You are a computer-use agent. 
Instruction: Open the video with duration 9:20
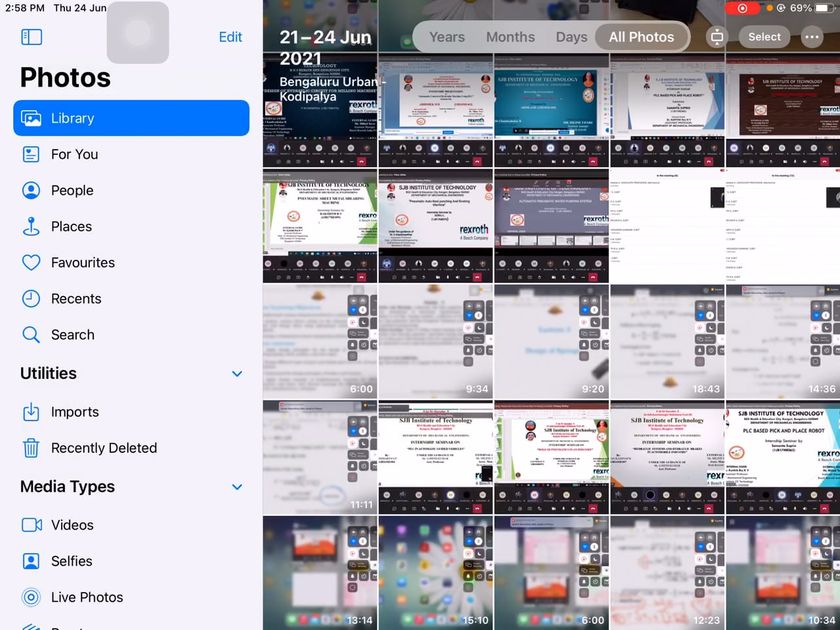[551, 341]
